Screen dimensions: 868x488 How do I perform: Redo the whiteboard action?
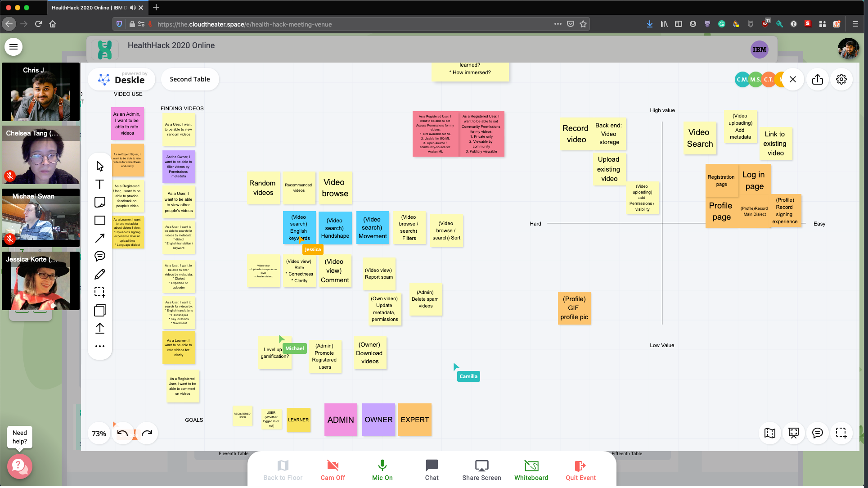tap(147, 434)
